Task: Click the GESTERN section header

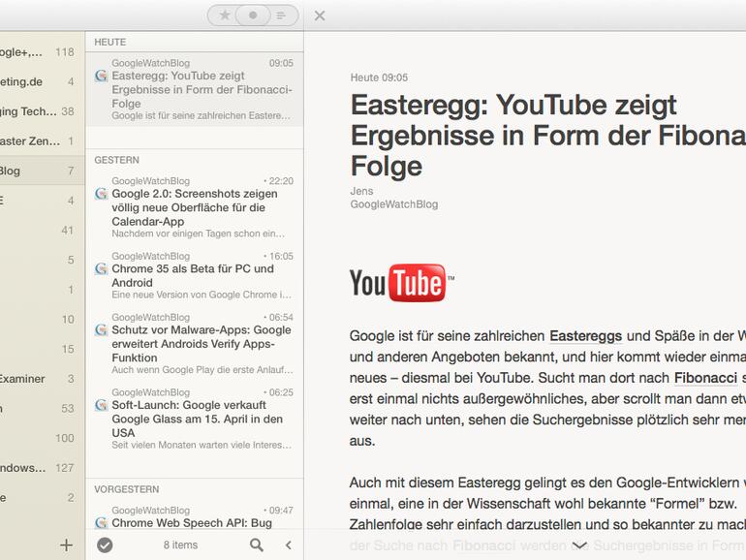Action: click(x=116, y=160)
